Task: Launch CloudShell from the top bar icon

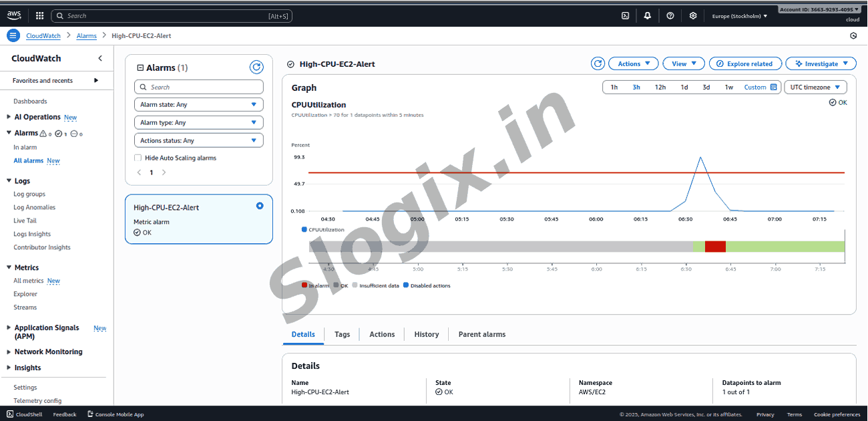Action: coord(625,15)
